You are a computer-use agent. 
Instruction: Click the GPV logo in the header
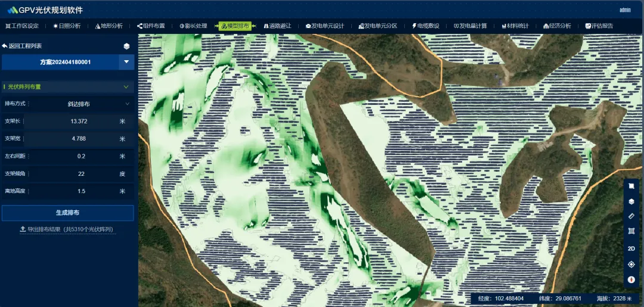pyautogui.click(x=13, y=10)
